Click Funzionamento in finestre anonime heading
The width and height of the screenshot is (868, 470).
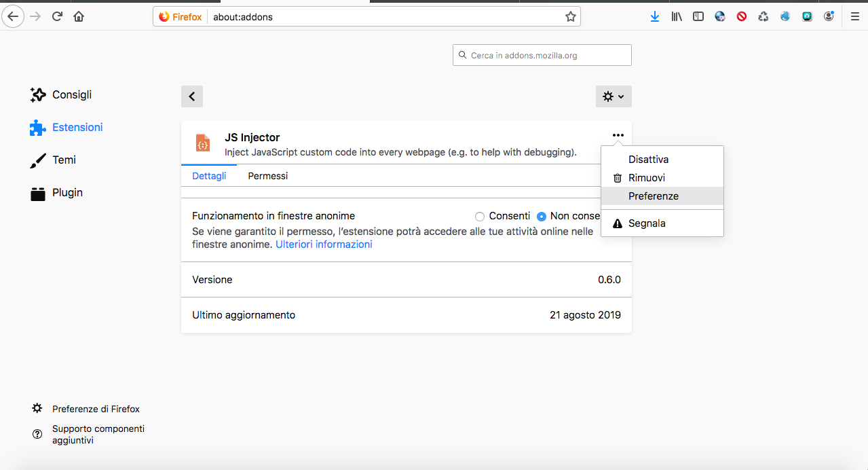click(x=273, y=216)
